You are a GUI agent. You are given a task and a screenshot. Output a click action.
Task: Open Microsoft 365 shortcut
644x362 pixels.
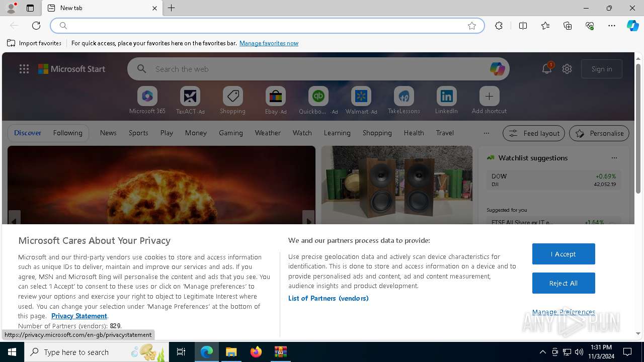click(x=147, y=100)
